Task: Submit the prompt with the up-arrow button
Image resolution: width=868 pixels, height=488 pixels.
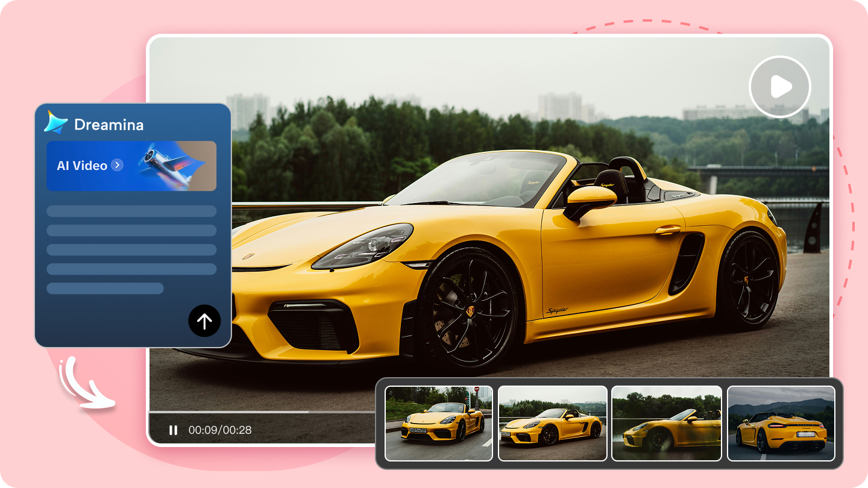Action: 204,321
